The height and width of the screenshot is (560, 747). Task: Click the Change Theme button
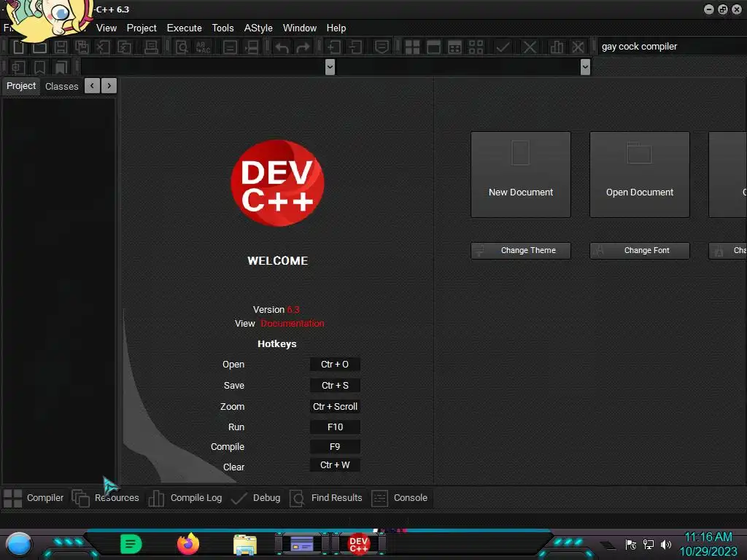coord(521,251)
